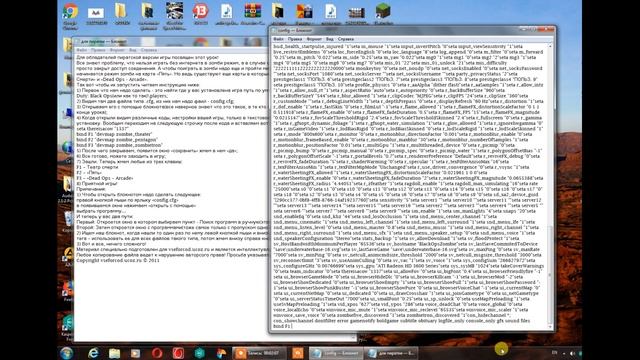Open the Windows Start menu orb

[67, 353]
